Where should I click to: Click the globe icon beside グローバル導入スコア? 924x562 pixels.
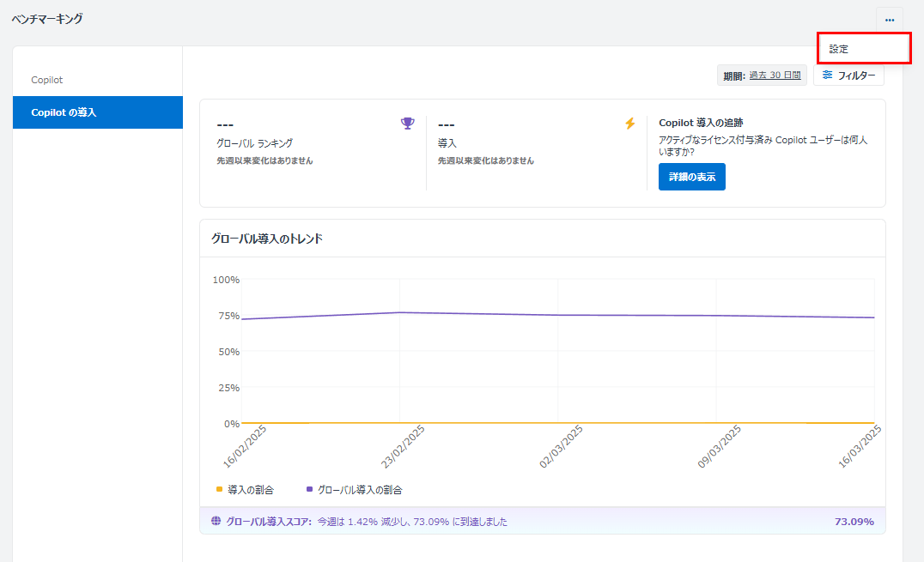216,521
